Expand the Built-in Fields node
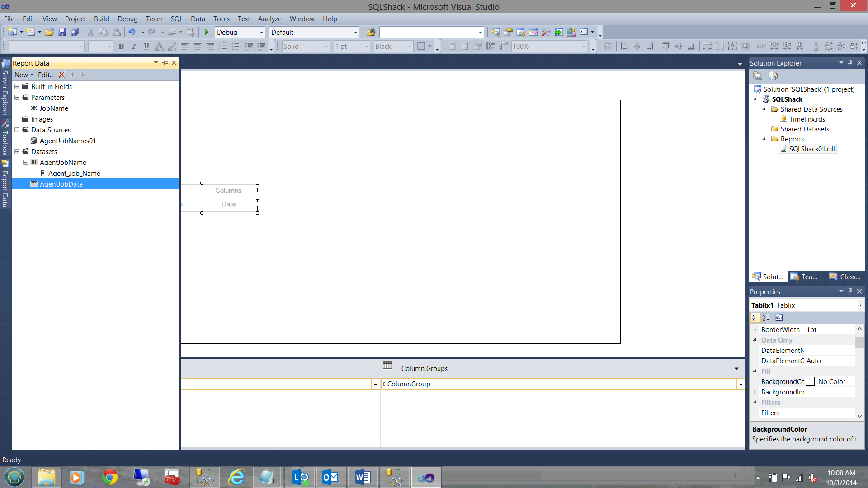 [x=17, y=87]
